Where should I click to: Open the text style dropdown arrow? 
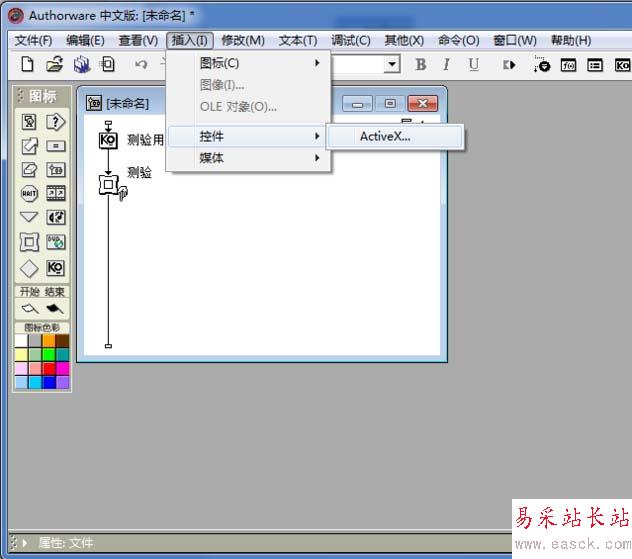click(x=392, y=64)
